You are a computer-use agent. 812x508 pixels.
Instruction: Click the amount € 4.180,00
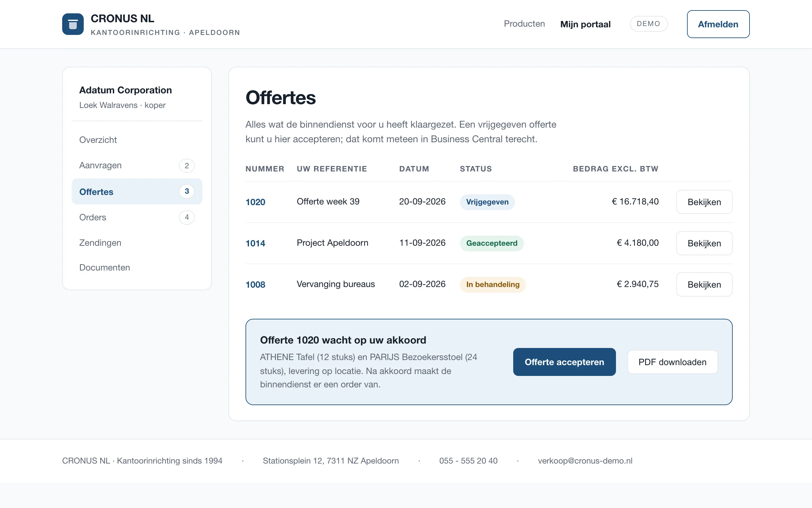(x=638, y=243)
